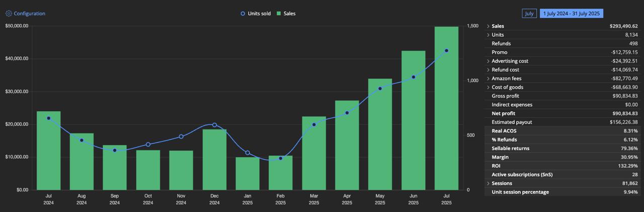Expand the Sales row chevron
This screenshot has height=212, width=644.
point(488,26)
